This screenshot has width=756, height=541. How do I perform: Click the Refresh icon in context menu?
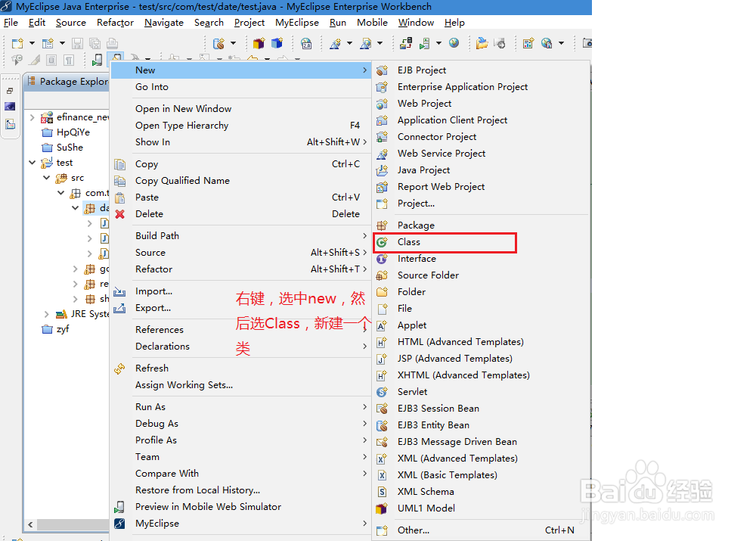click(x=119, y=368)
